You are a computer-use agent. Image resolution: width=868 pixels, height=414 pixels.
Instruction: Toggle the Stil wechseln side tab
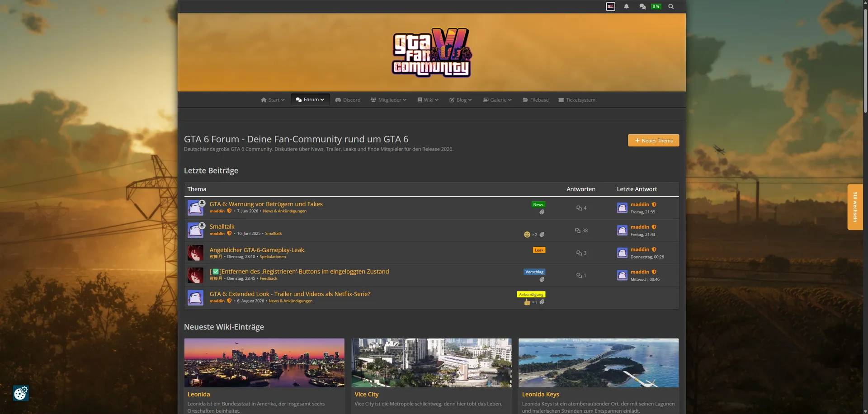tap(855, 207)
